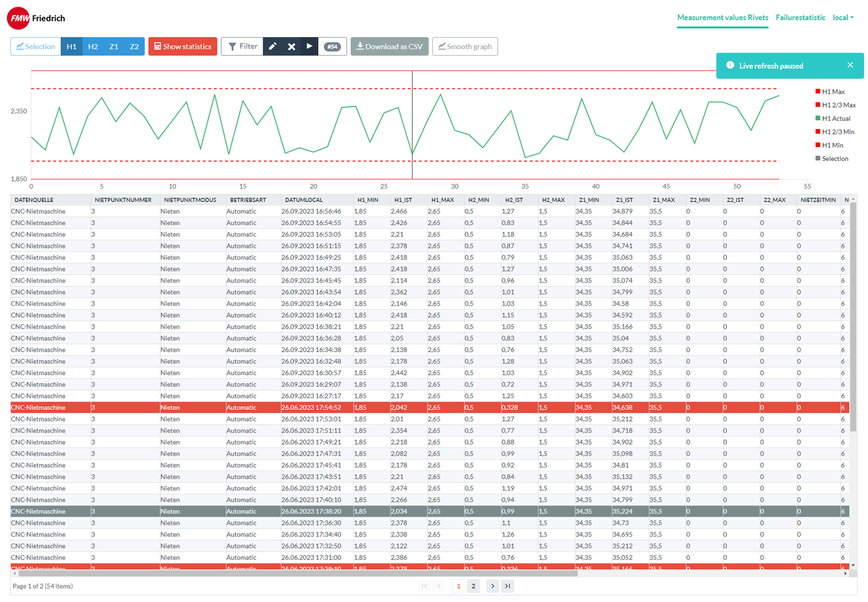Screen dimensions: 868x602
Task: Toggle the H1 measurement series
Action: click(x=71, y=46)
